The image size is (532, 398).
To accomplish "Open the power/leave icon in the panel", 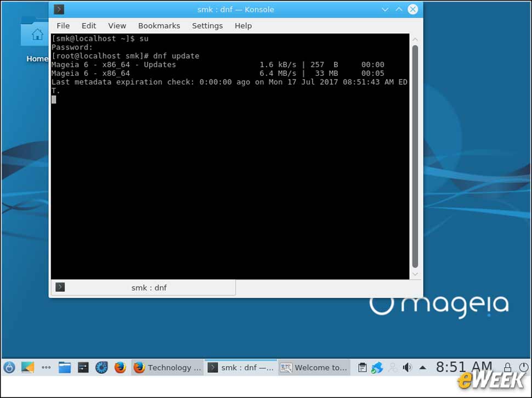I will tap(524, 367).
